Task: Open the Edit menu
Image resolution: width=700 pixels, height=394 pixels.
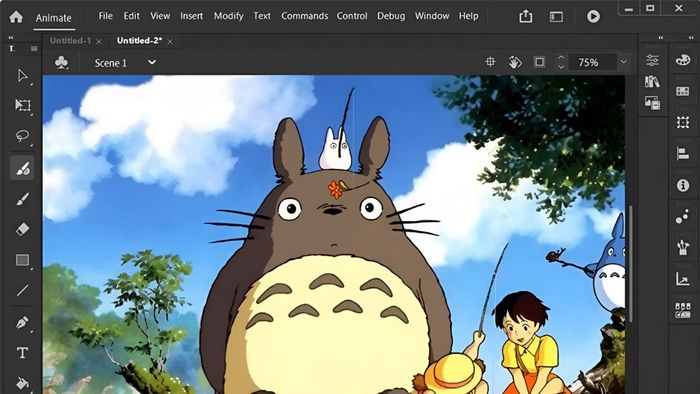Action: (x=131, y=16)
